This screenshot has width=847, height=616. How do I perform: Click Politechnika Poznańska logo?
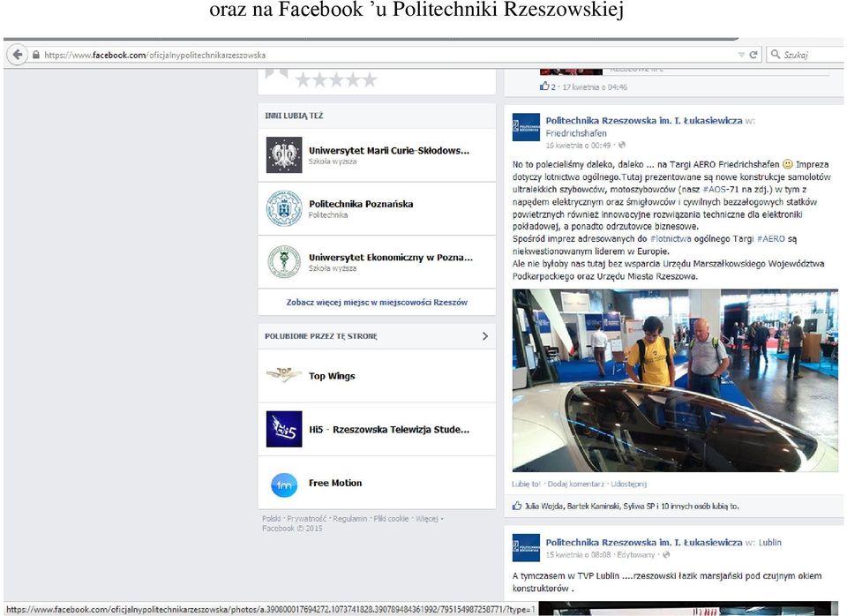pyautogui.click(x=283, y=208)
